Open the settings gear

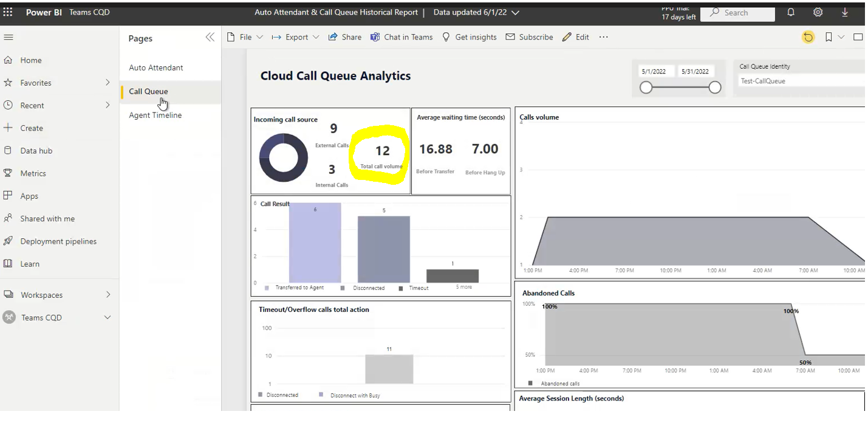pyautogui.click(x=818, y=12)
